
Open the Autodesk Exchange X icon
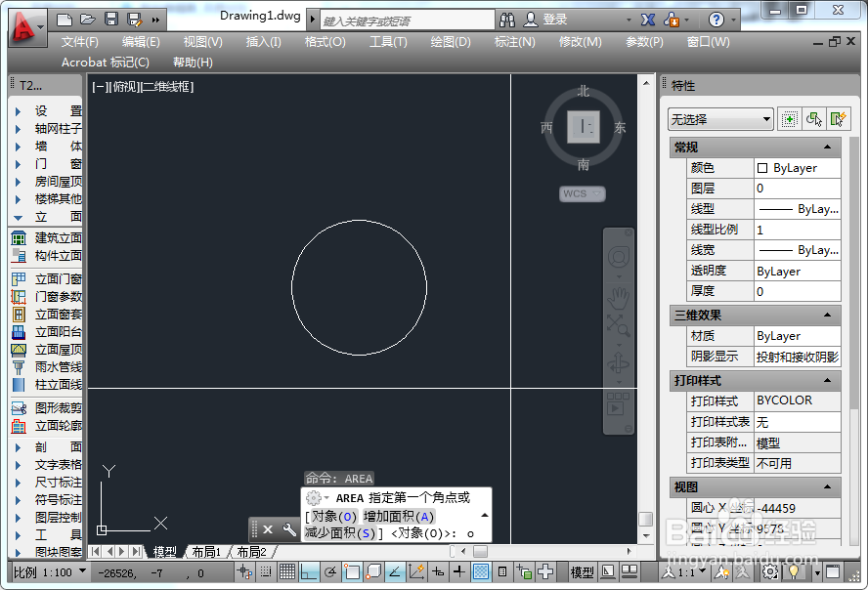tap(648, 20)
